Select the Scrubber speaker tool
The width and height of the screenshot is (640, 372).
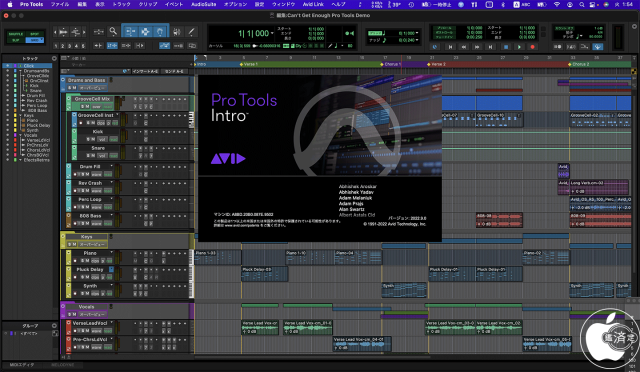click(x=177, y=31)
